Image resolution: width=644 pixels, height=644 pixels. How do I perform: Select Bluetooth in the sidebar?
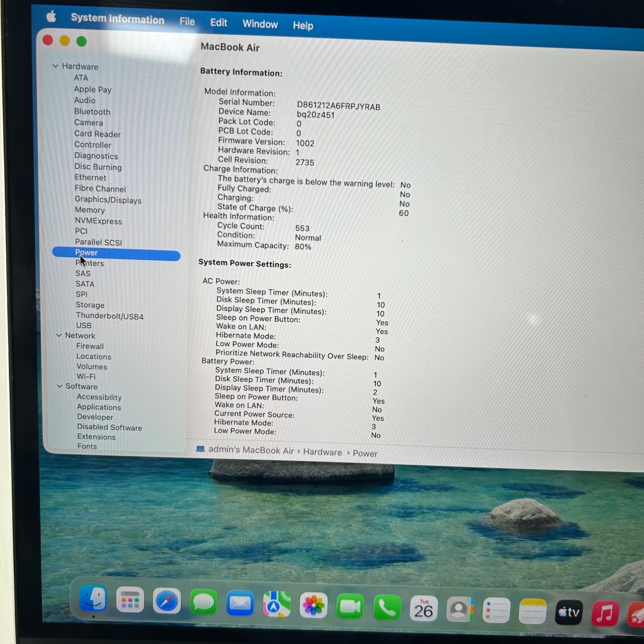click(x=92, y=112)
